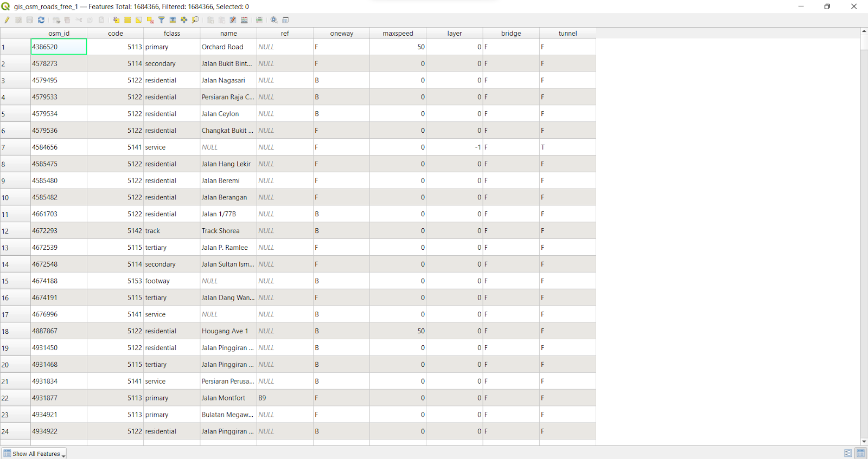Viewport: 868px width, 459px height.
Task: Click the Invert Selection icon
Action: (x=139, y=20)
